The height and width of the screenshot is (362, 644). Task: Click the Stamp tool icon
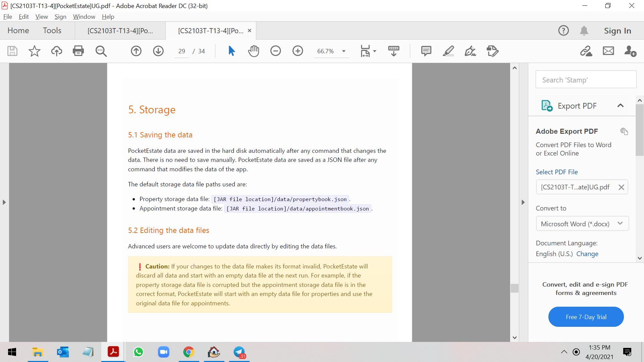pos(492,51)
